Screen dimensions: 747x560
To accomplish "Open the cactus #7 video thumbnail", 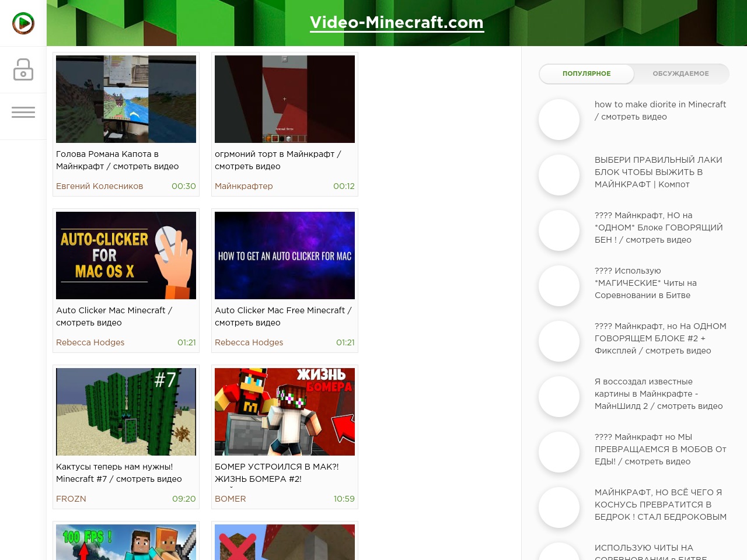I will click(x=126, y=412).
